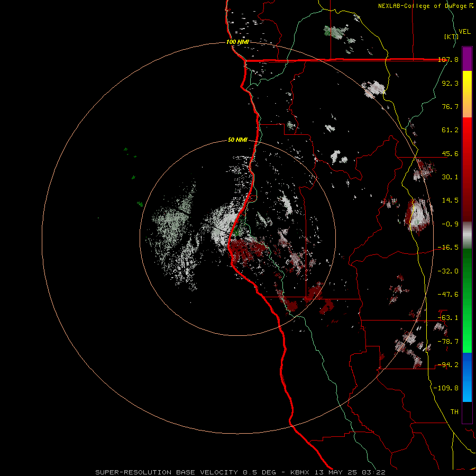Click the 13 MAY 25 03:22 timestamp

349,472
